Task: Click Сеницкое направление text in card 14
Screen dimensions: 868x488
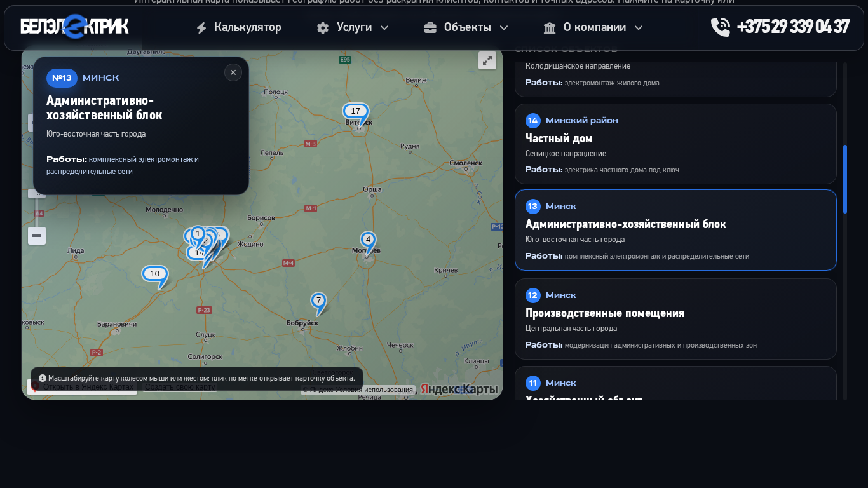Action: pyautogui.click(x=566, y=154)
